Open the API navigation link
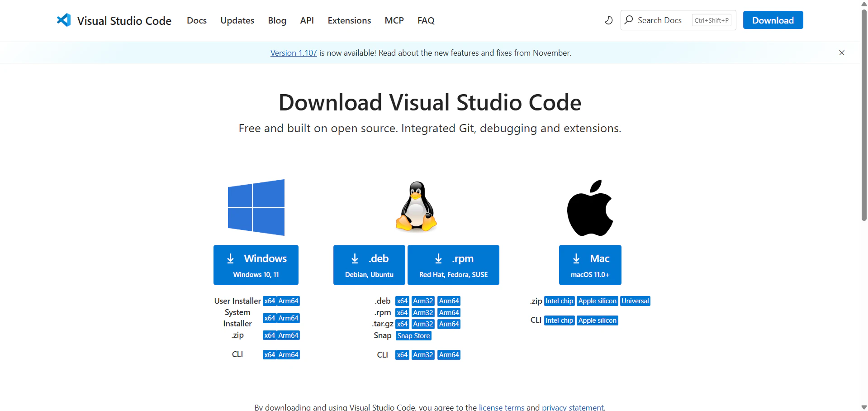 pos(307,20)
